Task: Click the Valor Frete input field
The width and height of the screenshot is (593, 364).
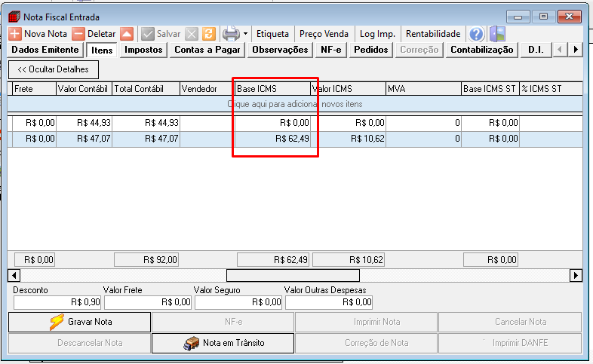Action: tap(148, 302)
